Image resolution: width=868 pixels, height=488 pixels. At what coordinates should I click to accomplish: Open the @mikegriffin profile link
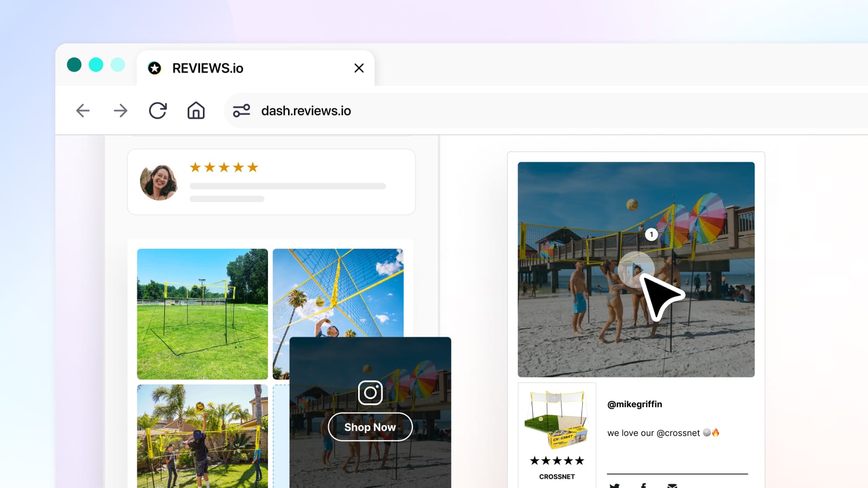click(x=634, y=404)
